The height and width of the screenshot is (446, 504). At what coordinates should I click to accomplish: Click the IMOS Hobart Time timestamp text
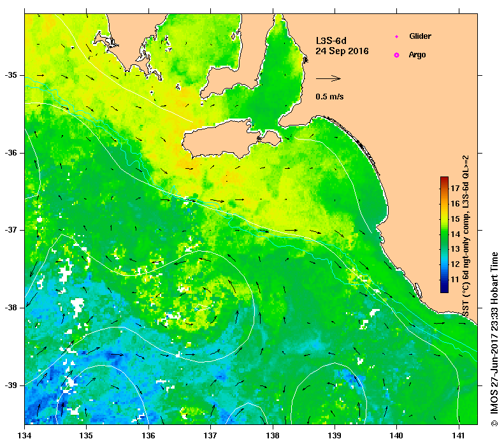[x=494, y=340]
